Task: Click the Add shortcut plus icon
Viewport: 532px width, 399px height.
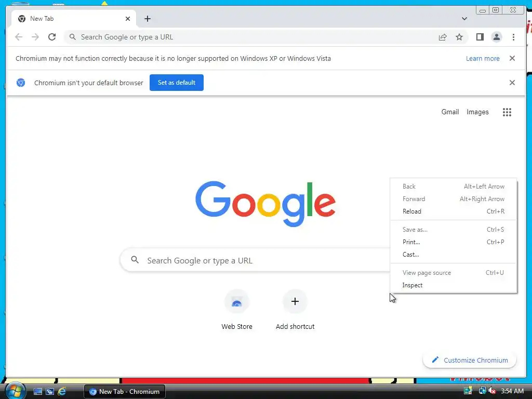Action: [295, 301]
